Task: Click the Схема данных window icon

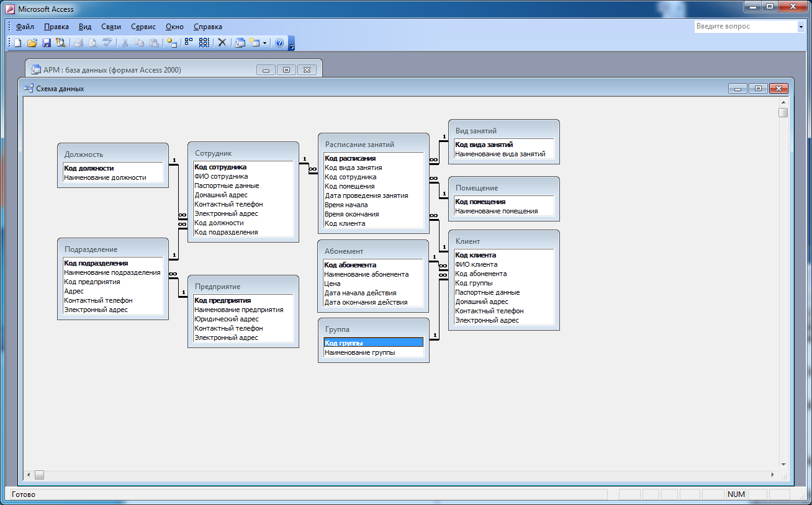Action: [x=29, y=88]
